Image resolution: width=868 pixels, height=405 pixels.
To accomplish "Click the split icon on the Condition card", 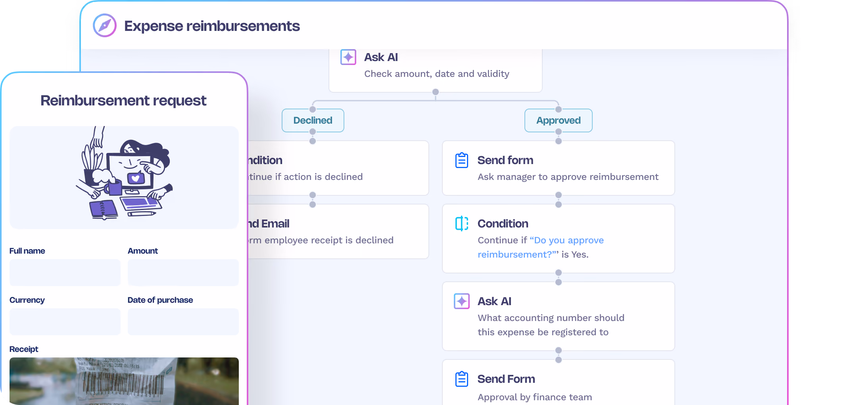I will (462, 224).
